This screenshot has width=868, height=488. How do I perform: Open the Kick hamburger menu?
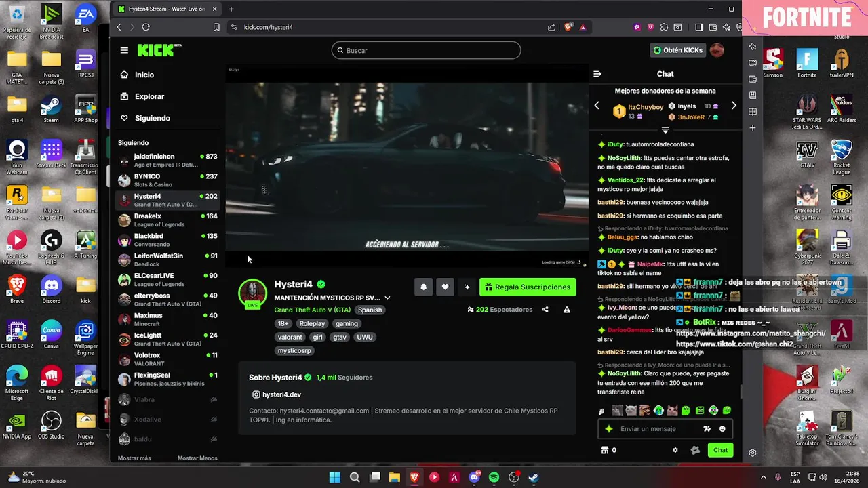coord(124,50)
